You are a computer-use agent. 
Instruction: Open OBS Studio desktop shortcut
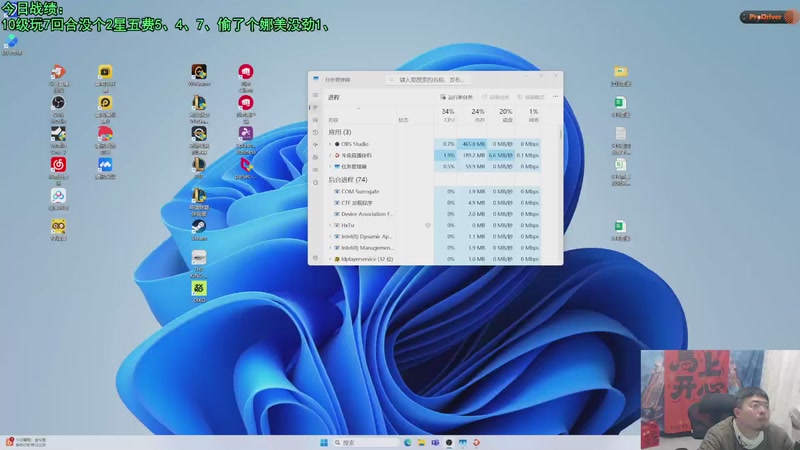click(x=59, y=103)
